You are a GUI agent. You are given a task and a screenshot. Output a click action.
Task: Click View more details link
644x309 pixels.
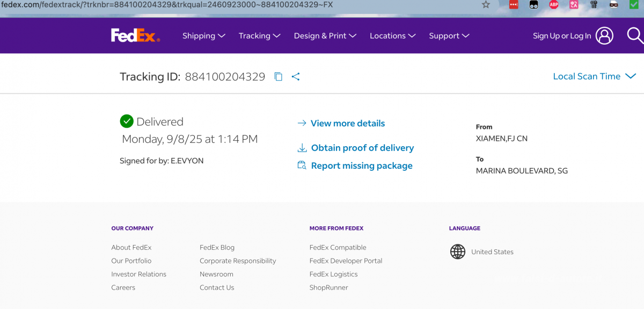coord(347,124)
